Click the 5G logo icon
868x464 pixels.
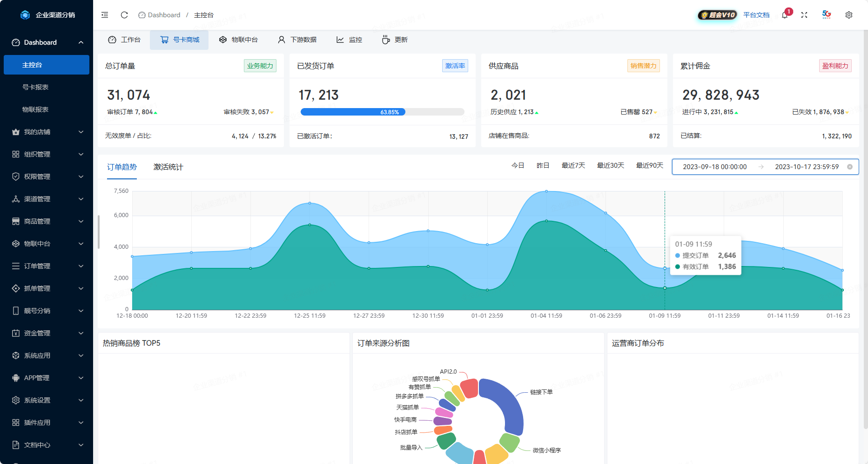tap(827, 14)
